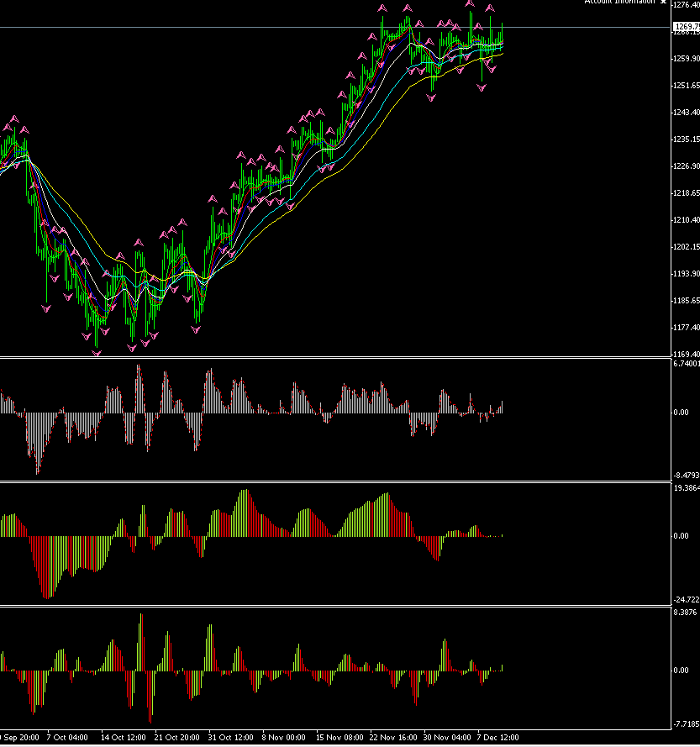The height and width of the screenshot is (747, 700).
Task: Click the 1185.65 price axis label
Action: [687, 301]
